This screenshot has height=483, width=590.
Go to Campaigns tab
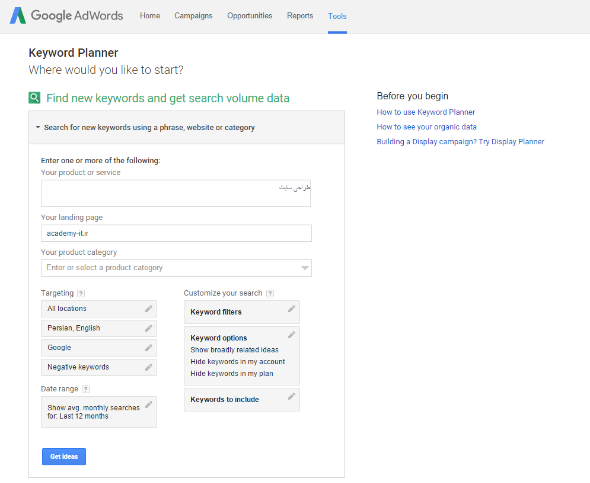click(193, 16)
